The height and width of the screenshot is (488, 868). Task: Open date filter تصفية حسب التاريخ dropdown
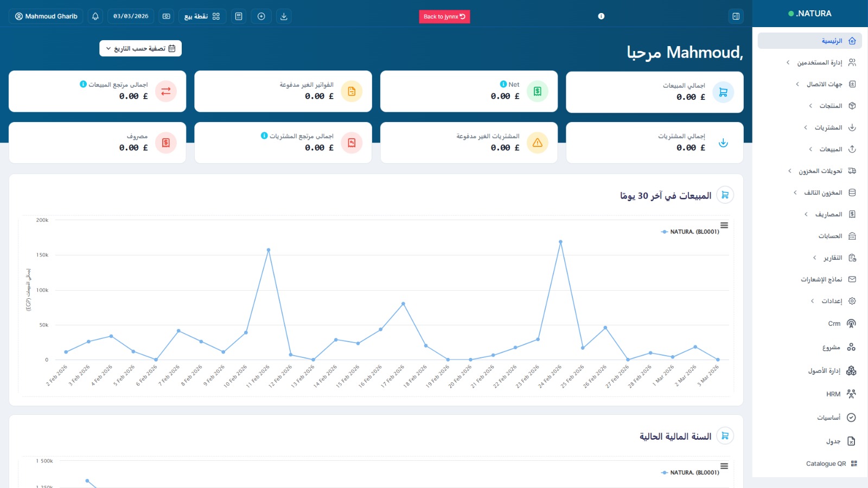(x=141, y=48)
